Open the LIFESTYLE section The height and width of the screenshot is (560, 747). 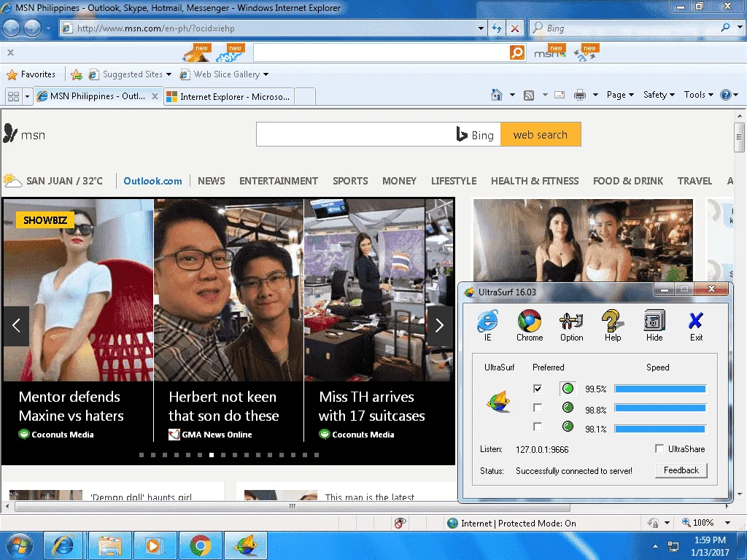[454, 181]
